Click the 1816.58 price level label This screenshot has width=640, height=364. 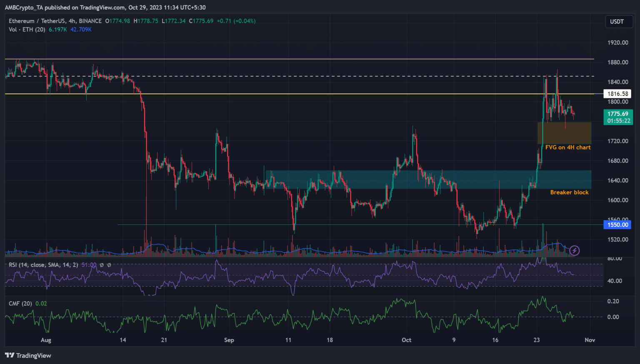point(617,94)
